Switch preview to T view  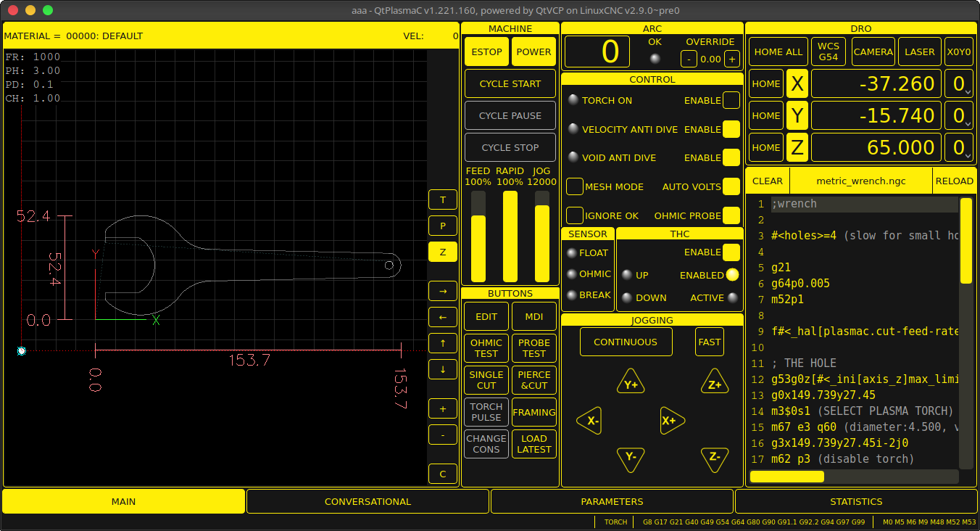(443, 199)
